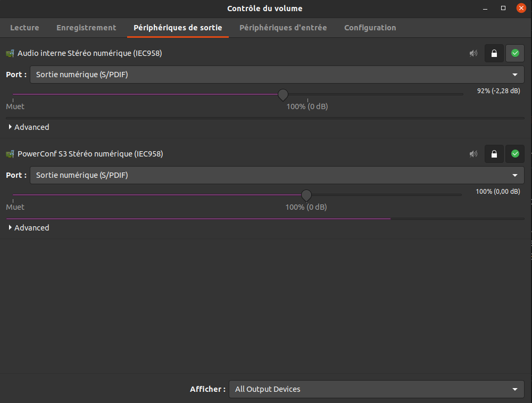Open the Afficher All Output Devices dropdown
532x403 pixels.
click(x=376, y=389)
